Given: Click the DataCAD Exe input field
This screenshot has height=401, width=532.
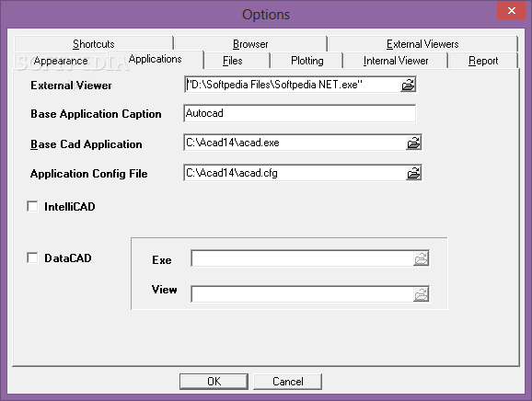Looking at the screenshot, I should [302, 258].
